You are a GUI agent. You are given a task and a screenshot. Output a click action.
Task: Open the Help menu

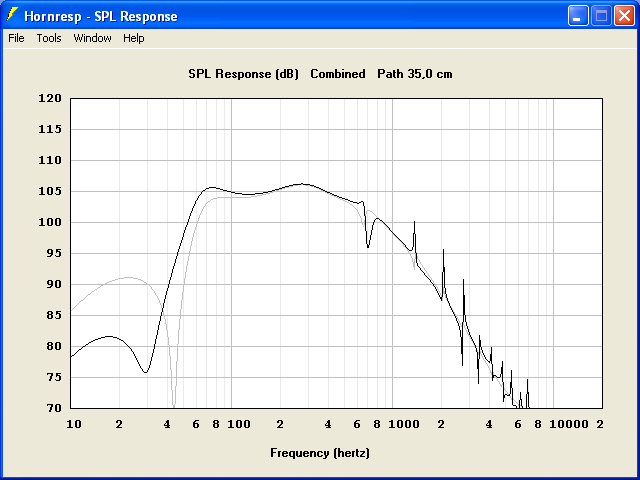point(133,38)
